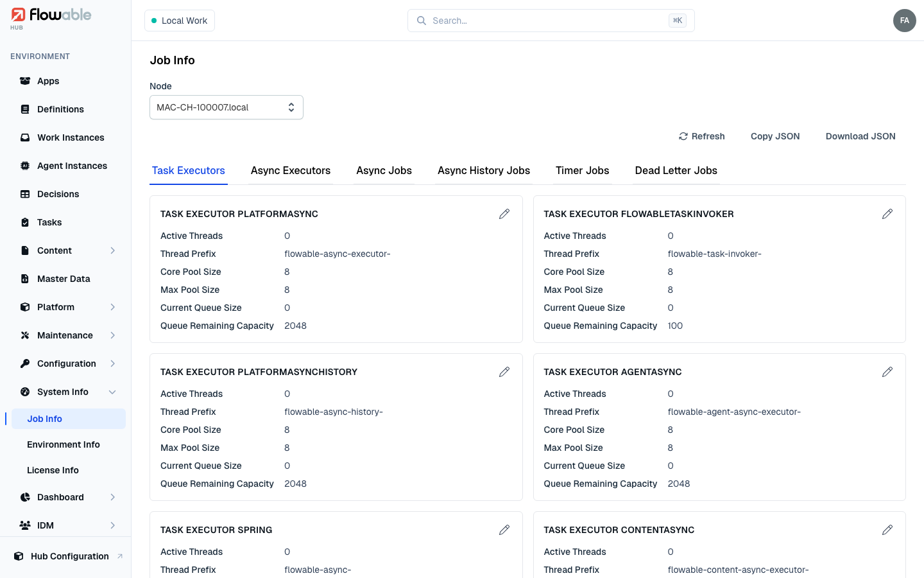Click the Hub Configuration cube icon
Image resolution: width=924 pixels, height=578 pixels.
coord(19,556)
